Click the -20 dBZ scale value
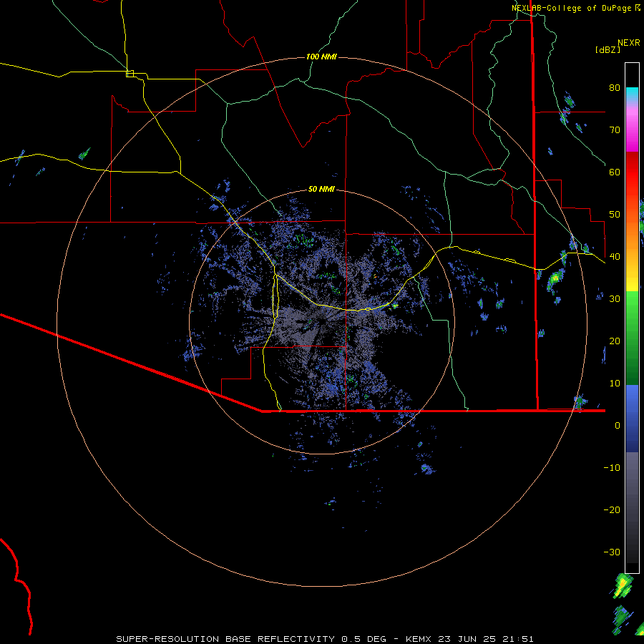644x644 pixels. coord(612,510)
